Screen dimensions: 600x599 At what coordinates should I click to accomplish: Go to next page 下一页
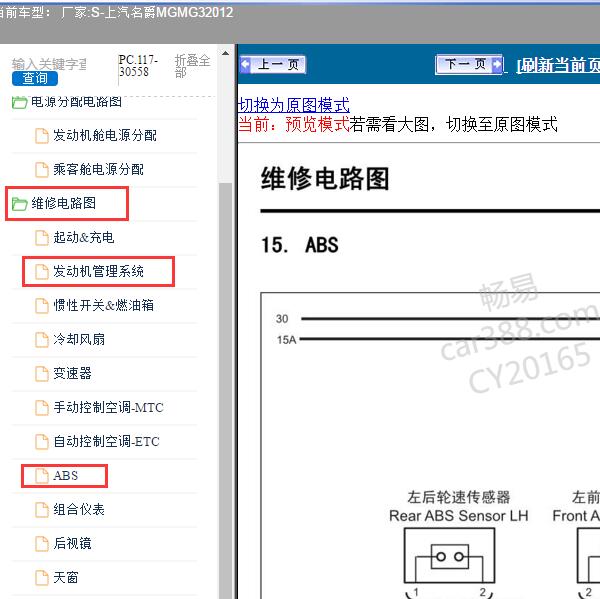469,64
